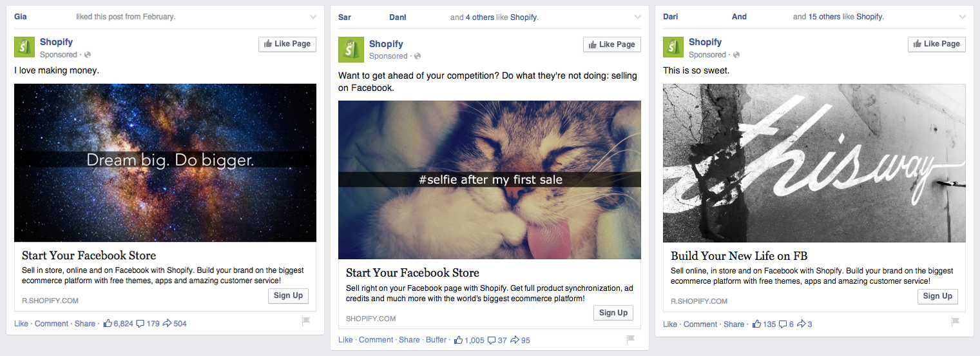The width and height of the screenshot is (980, 356).
Task: Expand the options chevron on the galaxy post
Action: 313,17
